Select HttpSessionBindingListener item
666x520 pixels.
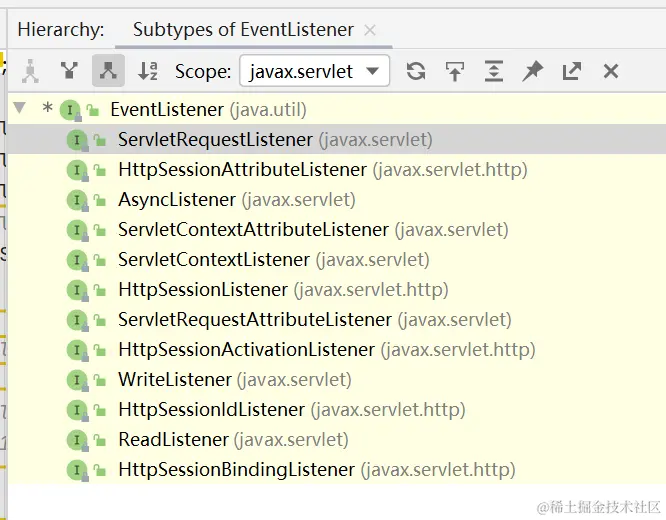coord(236,469)
